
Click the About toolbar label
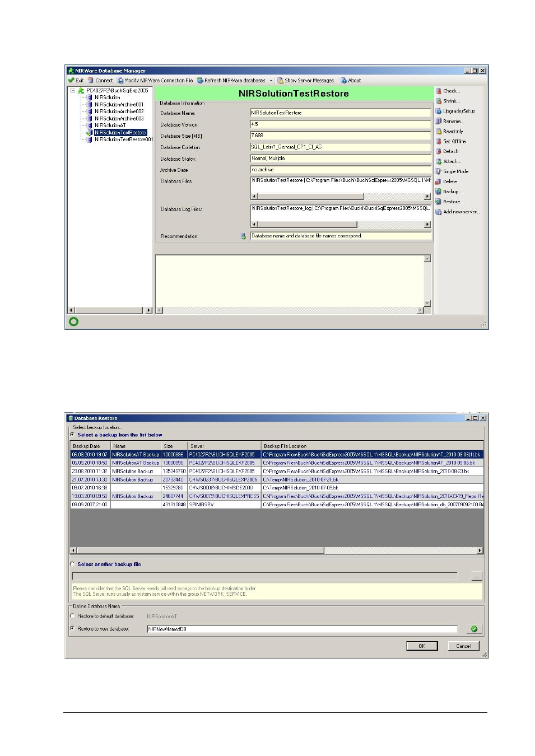coord(355,81)
